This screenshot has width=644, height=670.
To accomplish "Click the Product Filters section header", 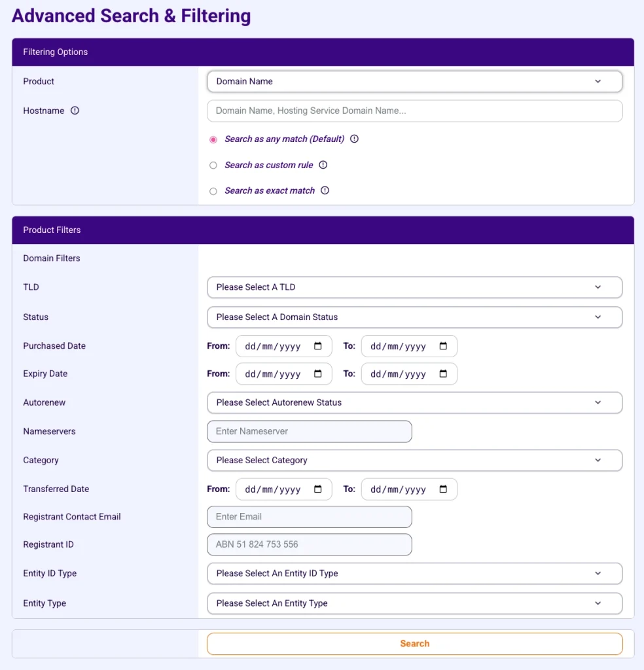I will (52, 230).
